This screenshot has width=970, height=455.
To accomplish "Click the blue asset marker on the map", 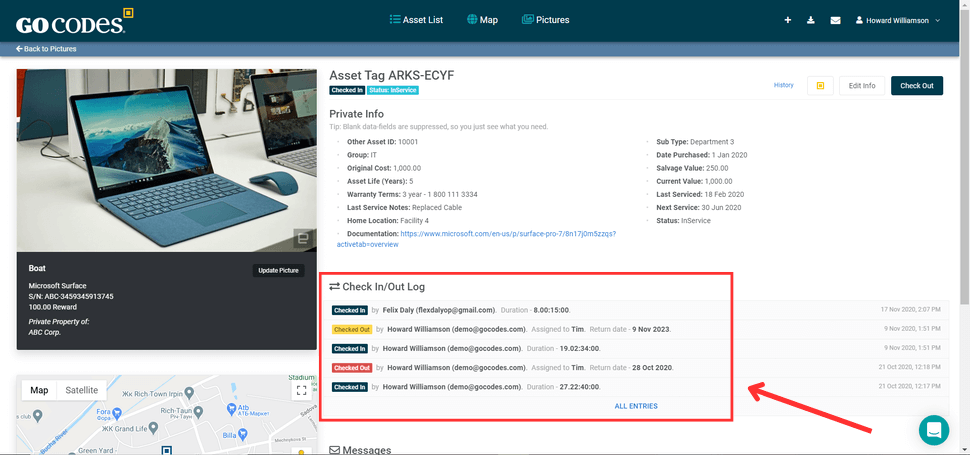I will point(168,449).
